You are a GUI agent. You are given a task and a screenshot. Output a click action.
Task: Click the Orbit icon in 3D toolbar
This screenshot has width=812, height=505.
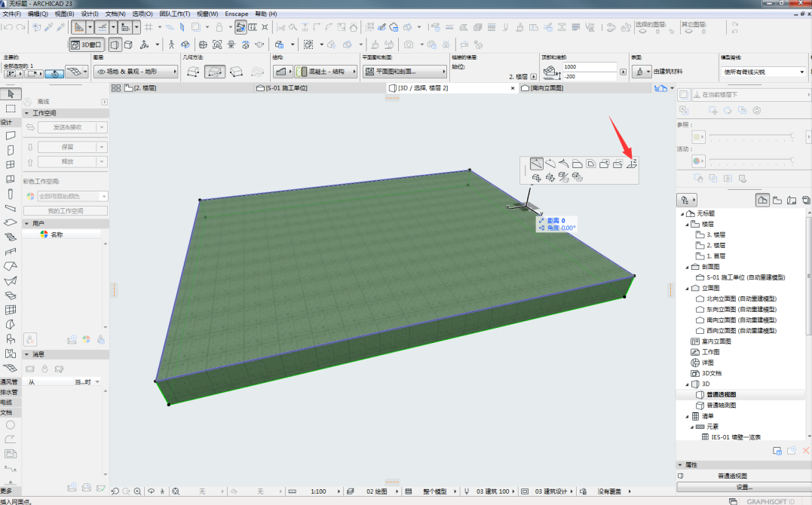tap(185, 44)
